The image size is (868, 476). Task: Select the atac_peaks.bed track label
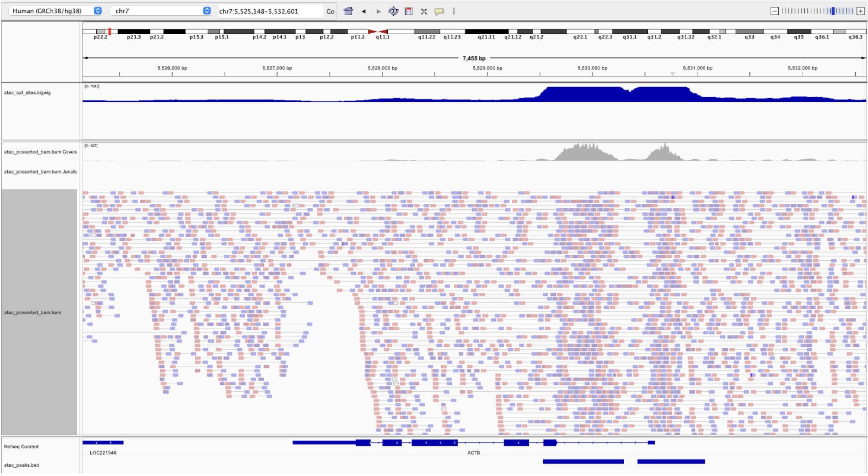22,465
